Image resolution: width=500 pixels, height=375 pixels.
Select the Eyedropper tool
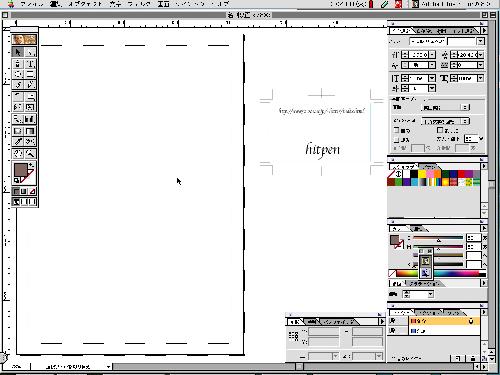click(x=18, y=142)
